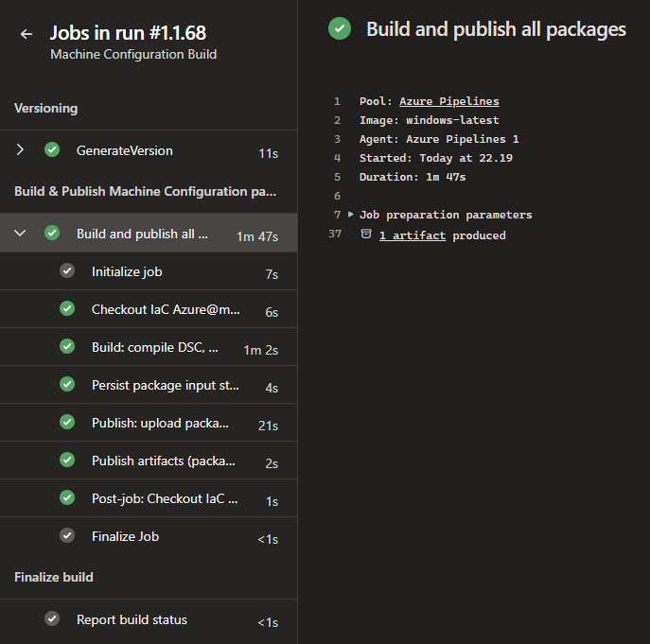Click the Finalize Job gray status icon
This screenshot has width=650, height=644.
coord(67,535)
